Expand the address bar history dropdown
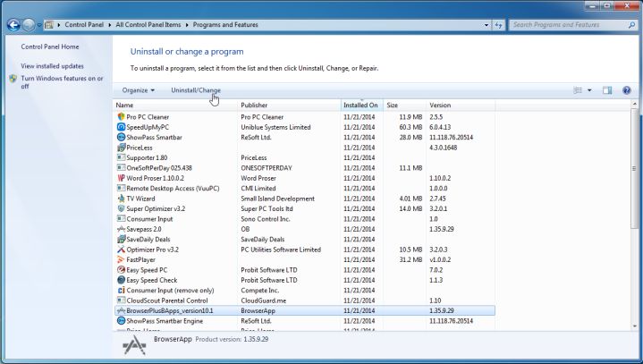This screenshot has height=364, width=643. (486, 25)
